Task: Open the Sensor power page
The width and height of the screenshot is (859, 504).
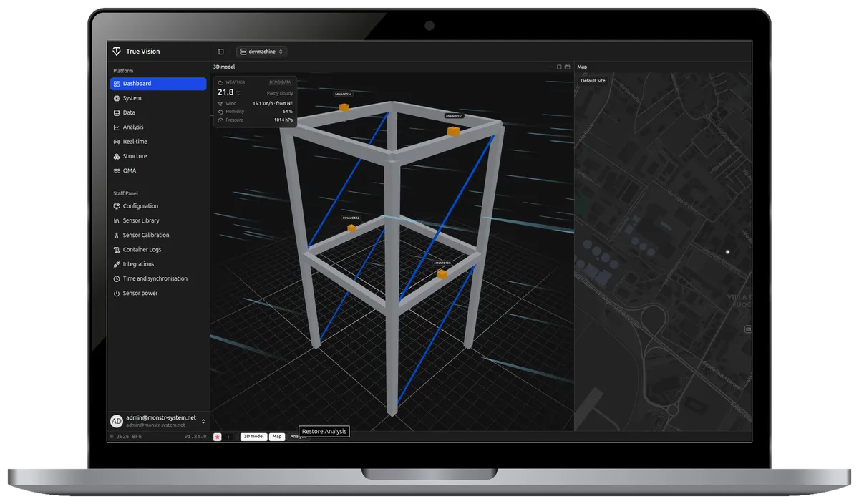Action: click(x=158, y=294)
